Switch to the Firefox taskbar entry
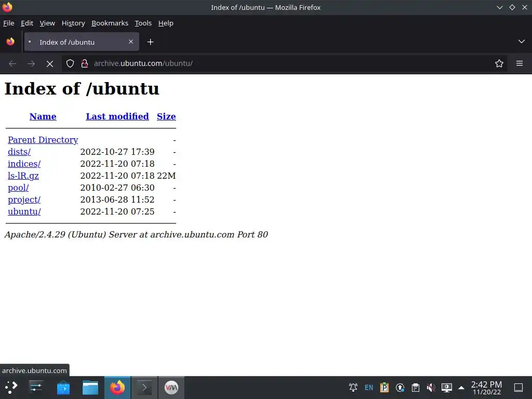 (117, 388)
